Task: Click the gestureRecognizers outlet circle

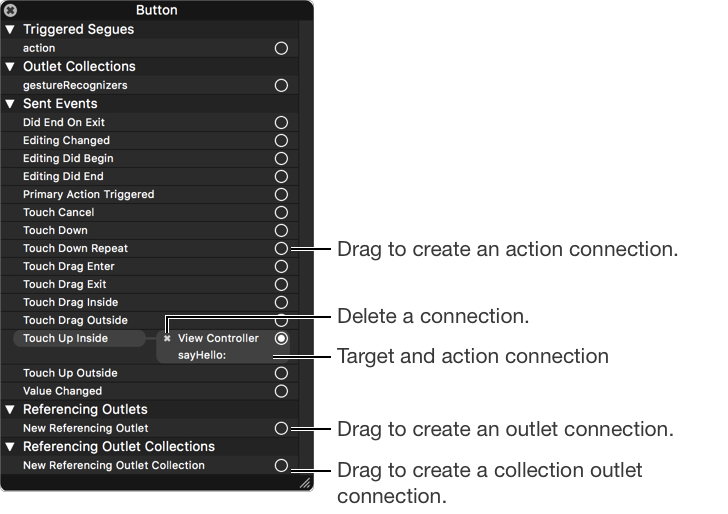Action: point(281,86)
